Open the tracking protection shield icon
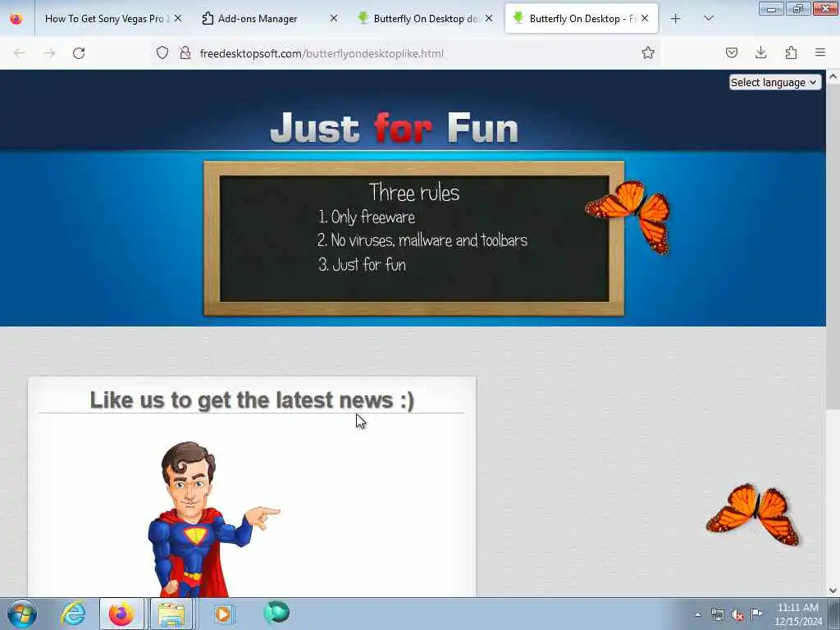The image size is (840, 630). coord(162,52)
